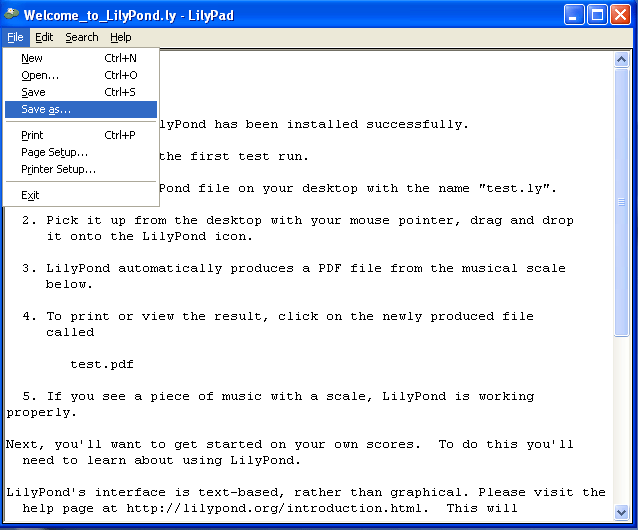Click "4. To print or view the result" line
Viewport: 638px width, 530px height.
point(278,316)
